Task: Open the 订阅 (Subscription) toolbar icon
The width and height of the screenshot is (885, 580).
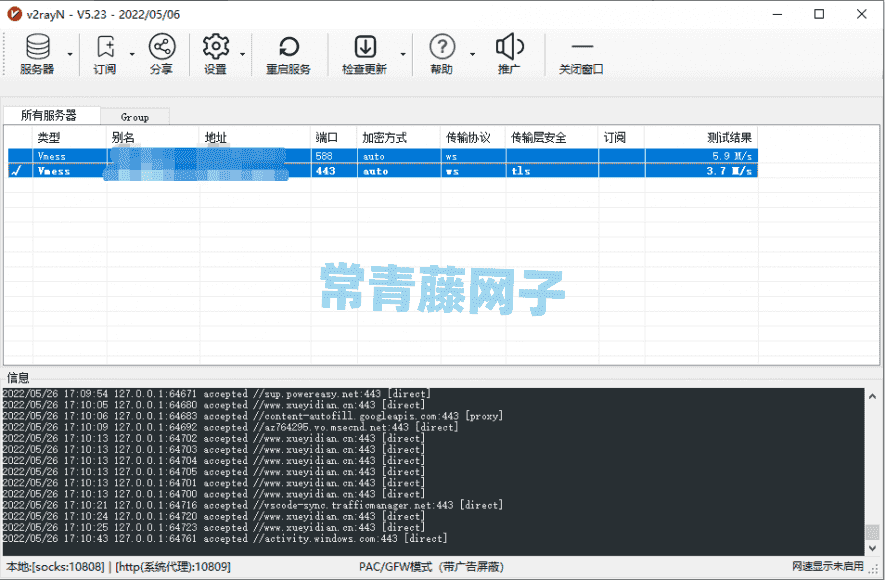Action: [105, 54]
